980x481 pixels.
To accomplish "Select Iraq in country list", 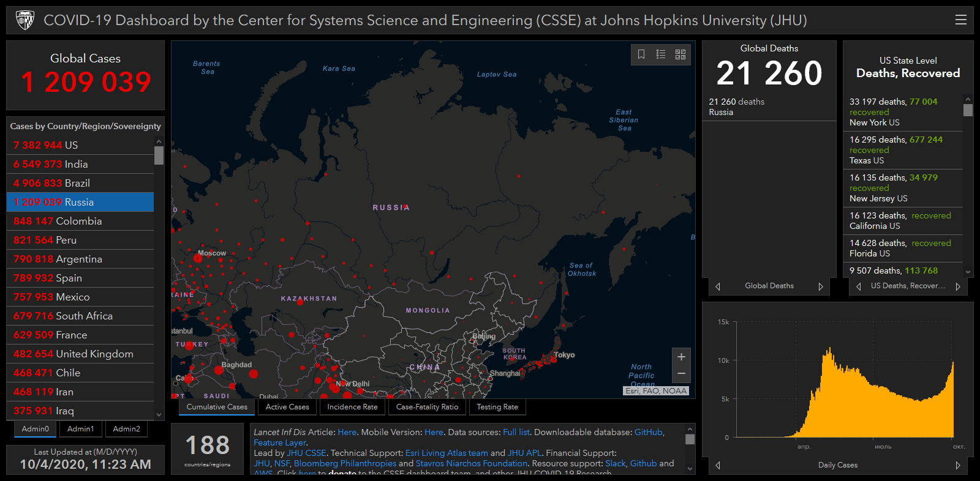I will tap(80, 411).
